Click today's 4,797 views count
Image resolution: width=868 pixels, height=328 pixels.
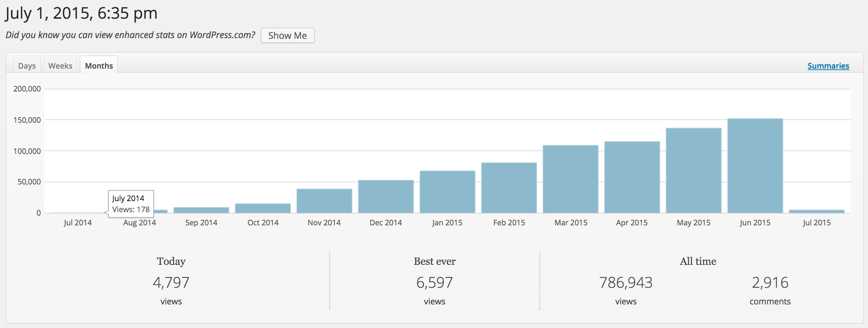171,283
